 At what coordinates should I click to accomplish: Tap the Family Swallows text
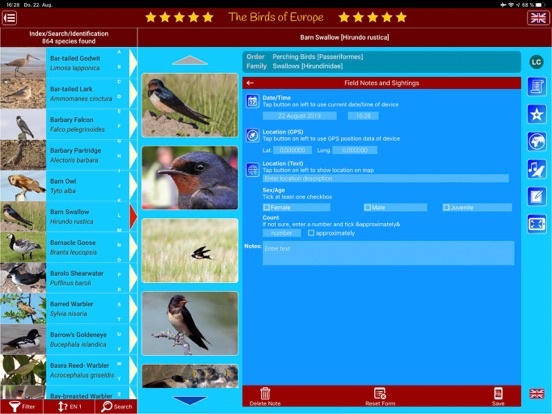295,66
